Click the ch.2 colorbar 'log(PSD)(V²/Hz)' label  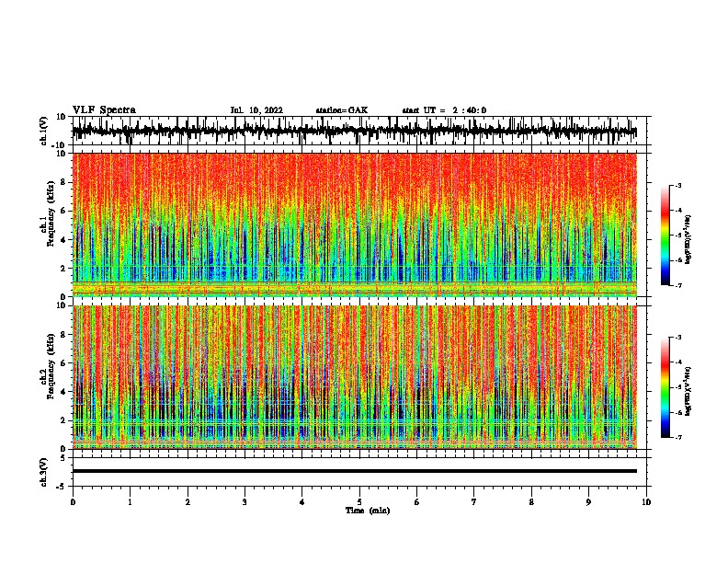coord(688,391)
